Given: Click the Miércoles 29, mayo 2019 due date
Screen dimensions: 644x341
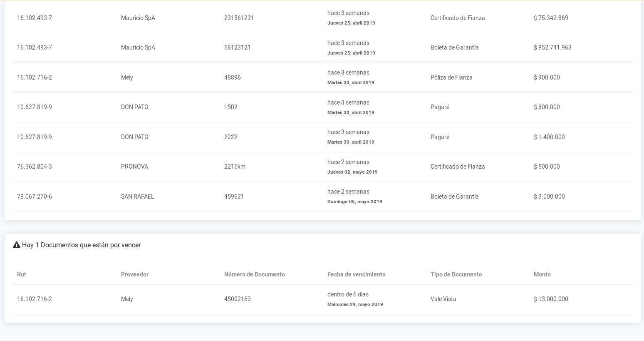Looking at the screenshot, I should (x=355, y=304).
